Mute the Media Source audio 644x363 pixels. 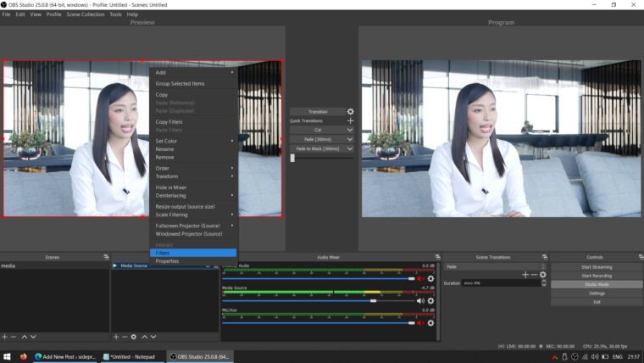click(x=420, y=300)
